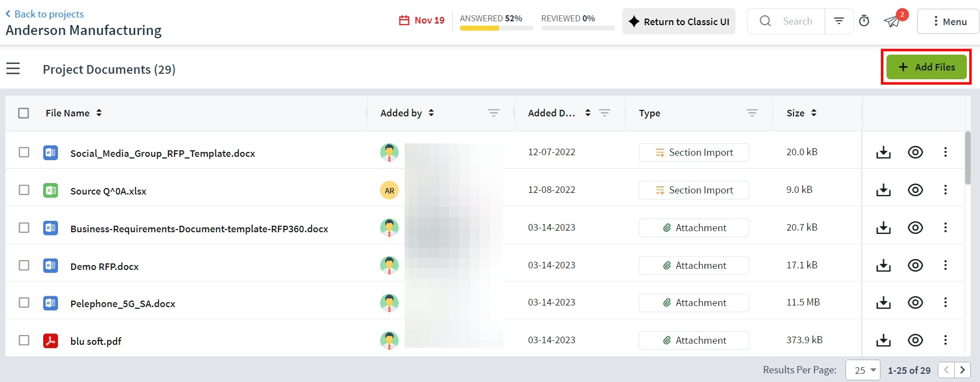Preview Demo RFP.docx with eye icon
Image resolution: width=980 pixels, height=382 pixels.
coord(915,266)
